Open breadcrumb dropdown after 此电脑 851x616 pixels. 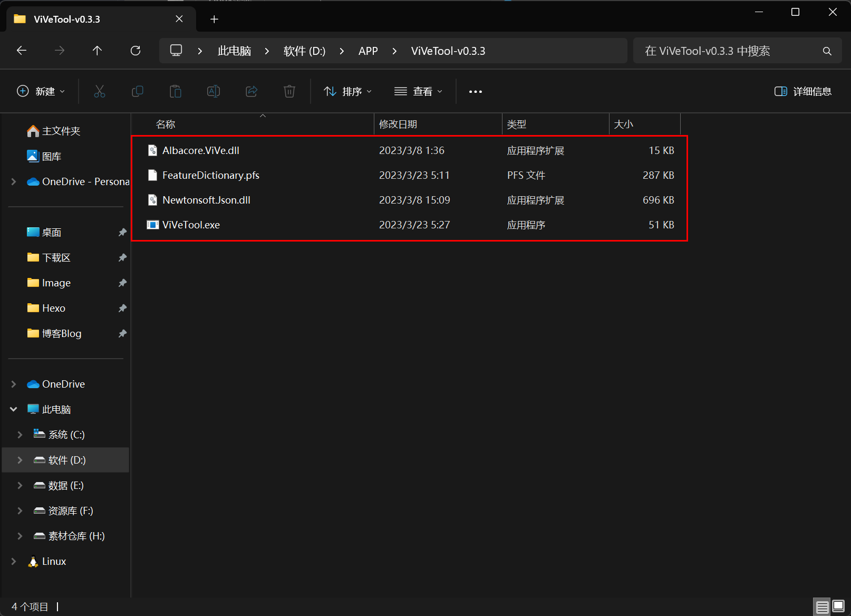tap(267, 51)
